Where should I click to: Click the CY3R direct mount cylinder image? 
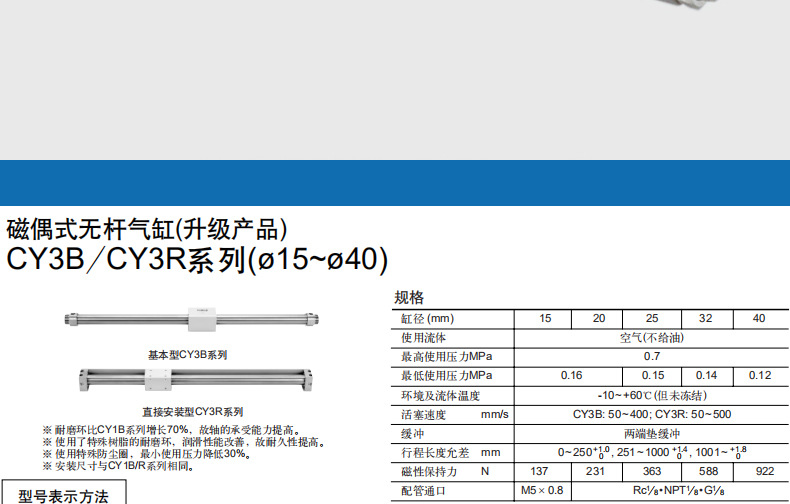pyautogui.click(x=195, y=380)
